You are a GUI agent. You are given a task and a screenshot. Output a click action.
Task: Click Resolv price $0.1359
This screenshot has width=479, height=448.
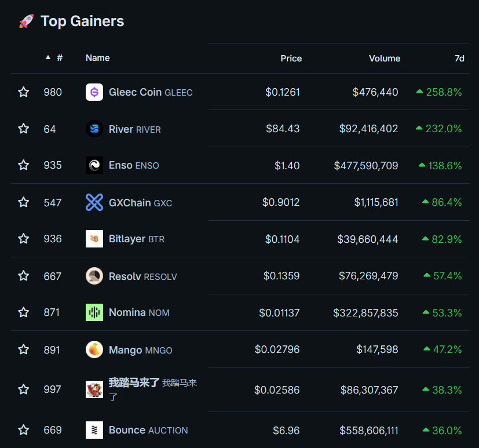pos(281,276)
